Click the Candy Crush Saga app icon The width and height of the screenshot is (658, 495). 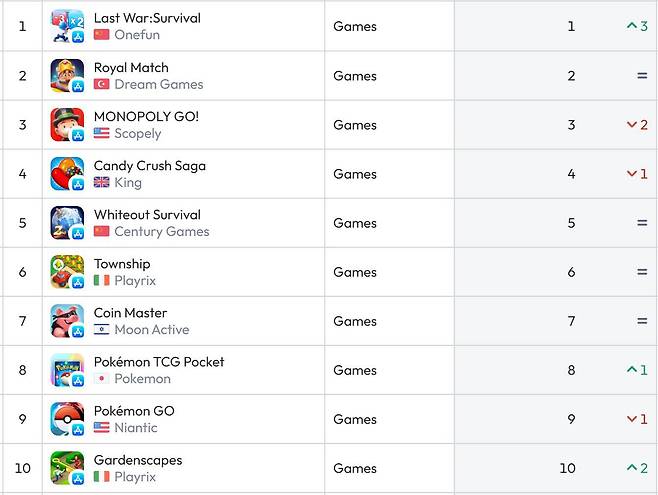click(x=67, y=174)
